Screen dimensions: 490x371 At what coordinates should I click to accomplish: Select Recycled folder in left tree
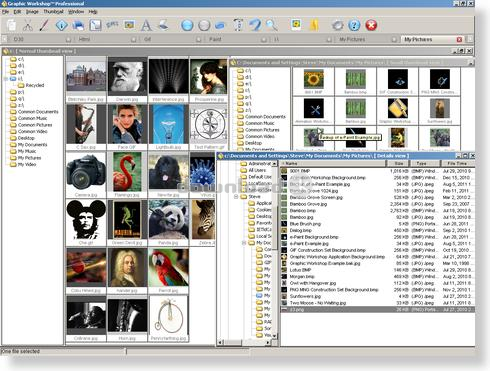click(35, 85)
